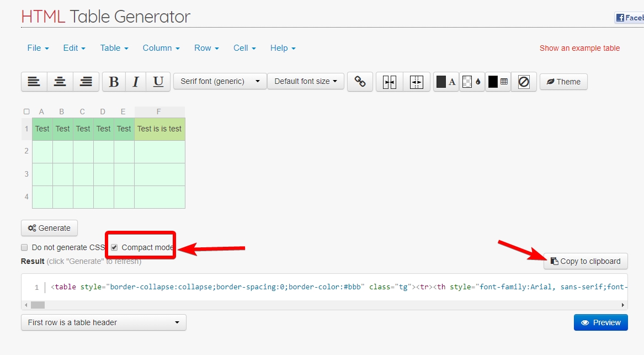
Task: Click the Copy to clipboard button
Action: (586, 261)
